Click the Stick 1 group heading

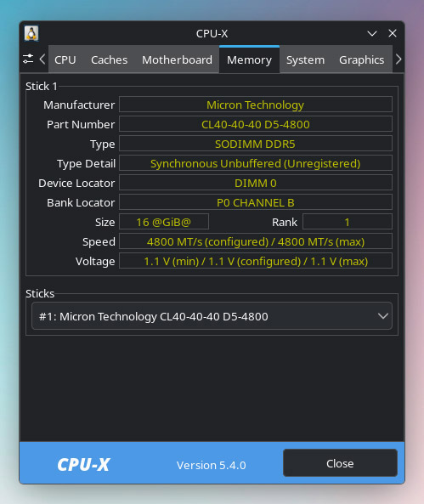coord(42,86)
